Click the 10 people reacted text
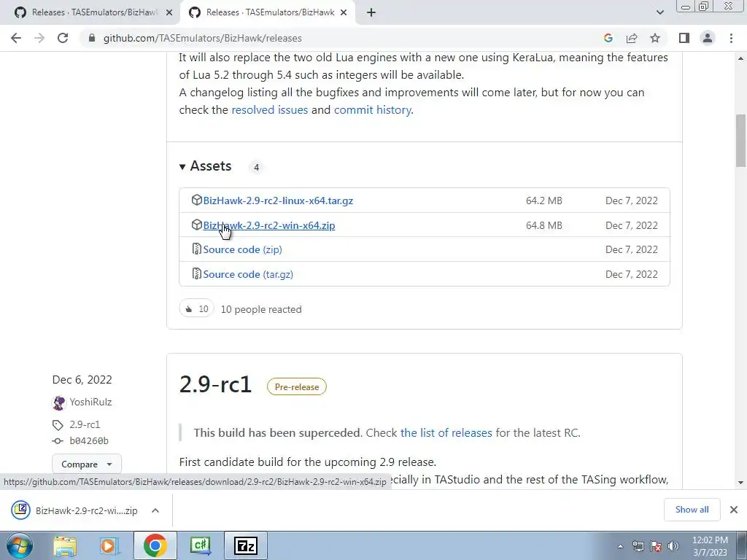The width and height of the screenshot is (747, 560). [261, 309]
